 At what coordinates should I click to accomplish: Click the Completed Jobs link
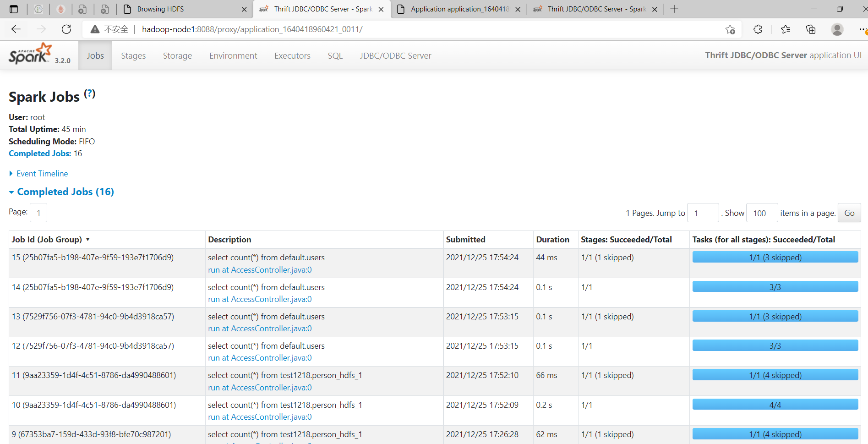(x=40, y=153)
